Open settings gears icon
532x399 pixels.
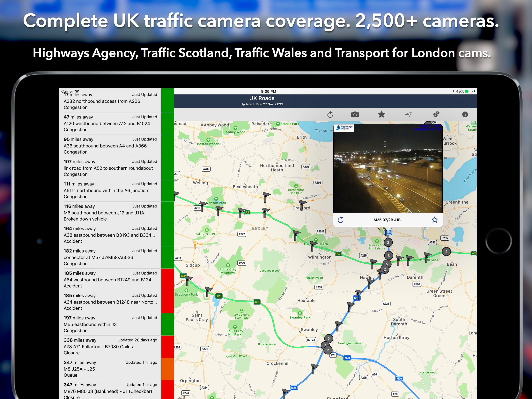pos(436,114)
